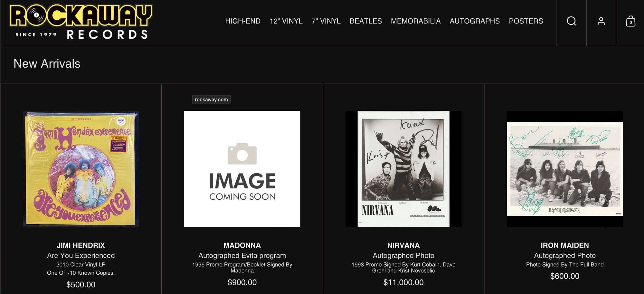Open the BEATLES category

click(x=365, y=21)
